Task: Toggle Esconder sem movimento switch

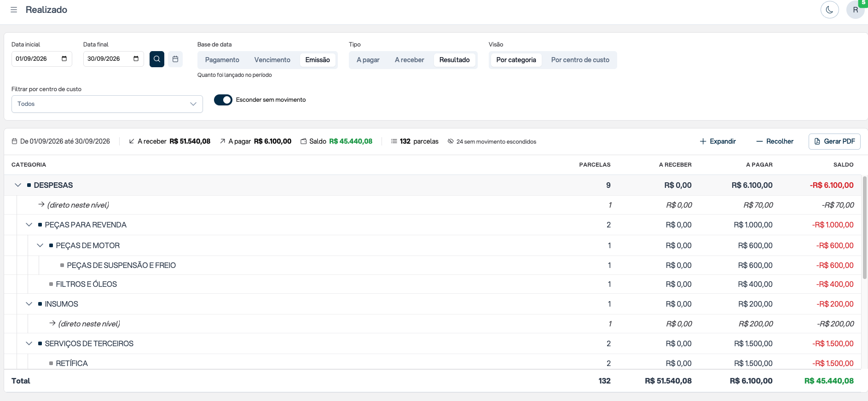Action: [223, 100]
